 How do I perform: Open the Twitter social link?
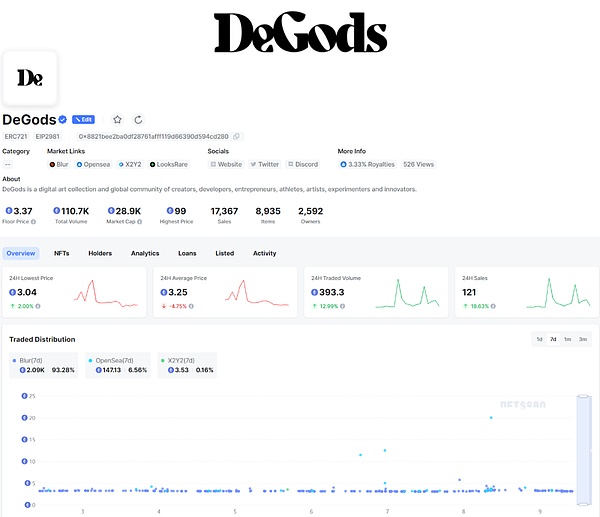pos(265,164)
